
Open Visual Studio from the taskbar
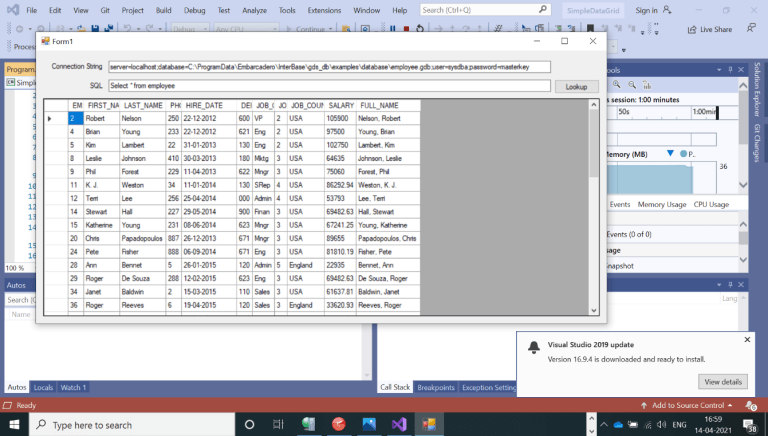[x=399, y=424]
